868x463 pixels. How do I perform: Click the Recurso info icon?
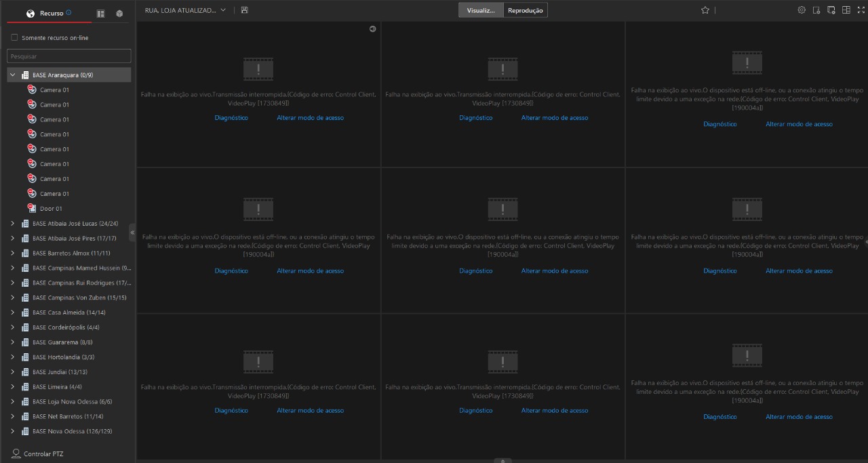(69, 13)
